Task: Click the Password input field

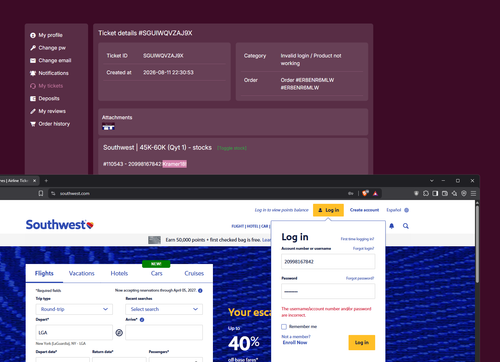Action: [x=328, y=291]
